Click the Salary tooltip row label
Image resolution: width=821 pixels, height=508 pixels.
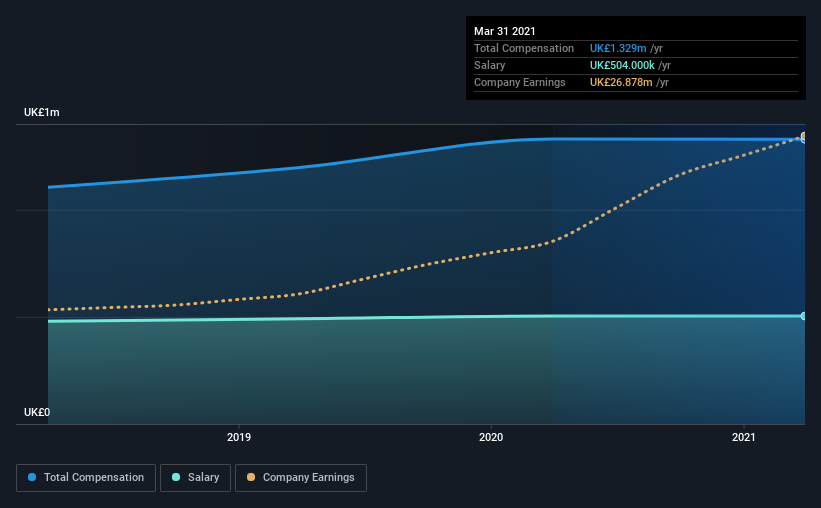(x=490, y=65)
